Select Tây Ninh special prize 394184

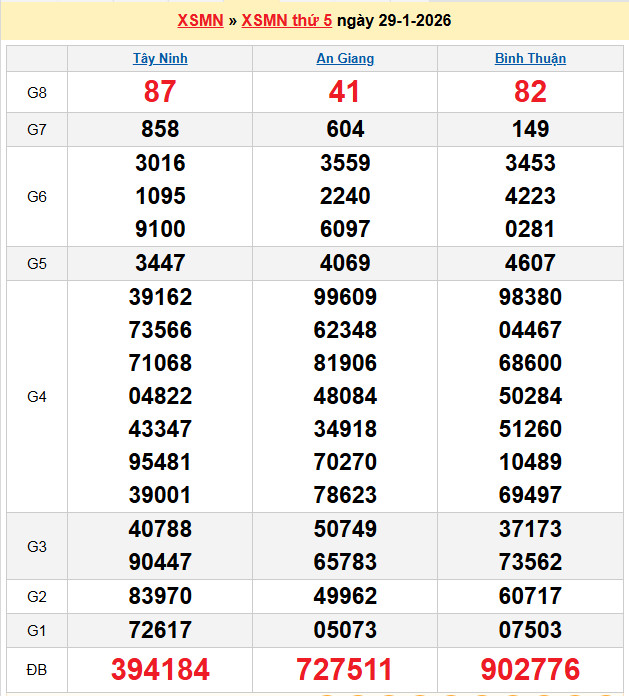pos(160,670)
